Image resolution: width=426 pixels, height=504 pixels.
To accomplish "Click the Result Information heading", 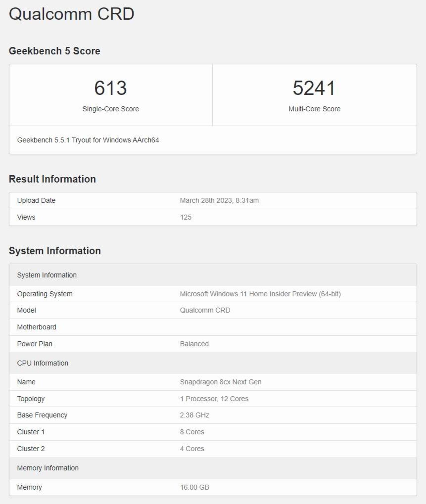I will pyautogui.click(x=52, y=179).
